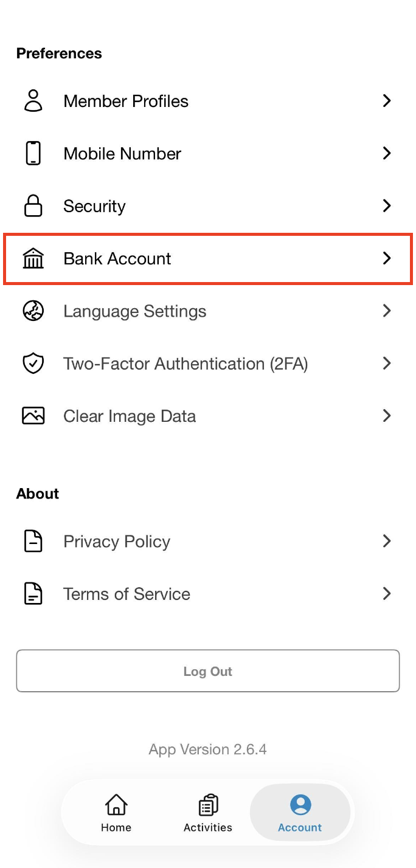Viewport: 416px width, 868px height.
Task: Tap the Two-Factor Authentication shield icon
Action: [x=33, y=363]
